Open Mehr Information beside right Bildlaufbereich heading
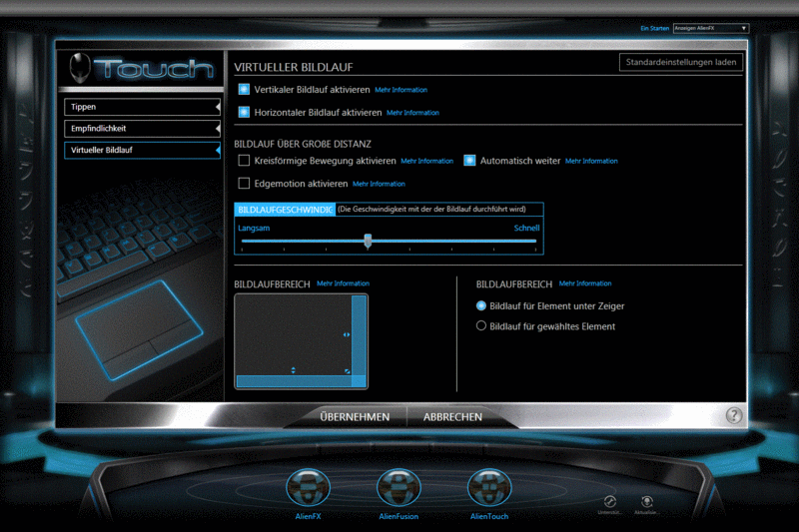The image size is (799, 532). click(x=585, y=283)
